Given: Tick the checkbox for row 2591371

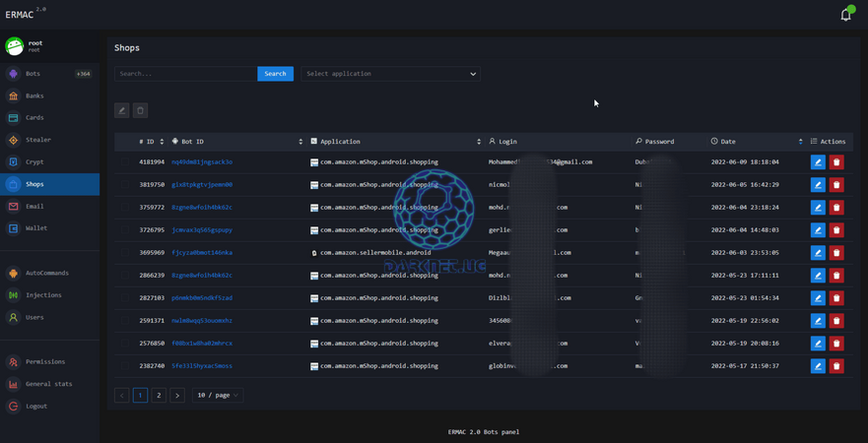Looking at the screenshot, I should pos(125,321).
